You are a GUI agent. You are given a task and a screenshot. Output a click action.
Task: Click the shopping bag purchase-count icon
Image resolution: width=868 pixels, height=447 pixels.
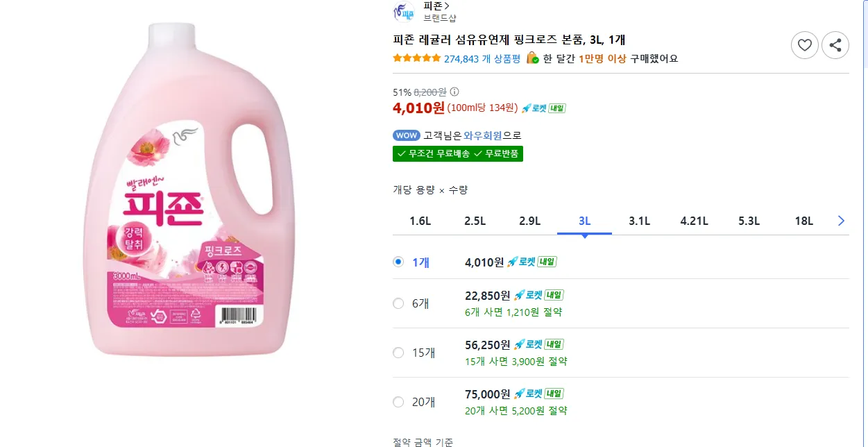tap(532, 58)
